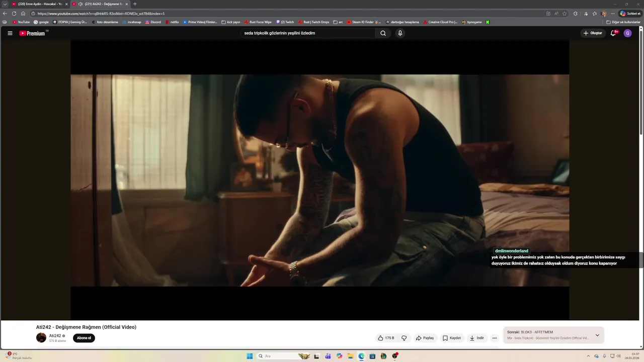Viewport: 644px width, 362px height.
Task: Open the foto düzenleme bookmark
Action: pyautogui.click(x=105, y=22)
